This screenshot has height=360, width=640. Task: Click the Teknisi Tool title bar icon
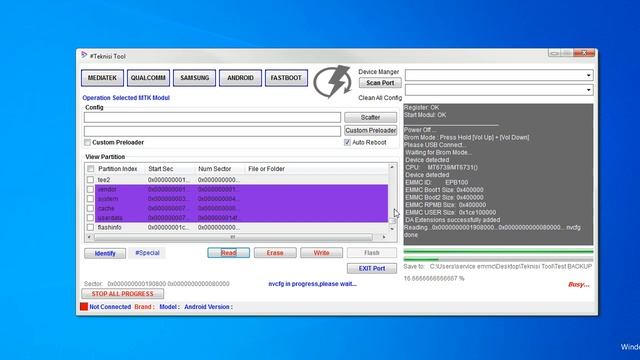coord(84,55)
